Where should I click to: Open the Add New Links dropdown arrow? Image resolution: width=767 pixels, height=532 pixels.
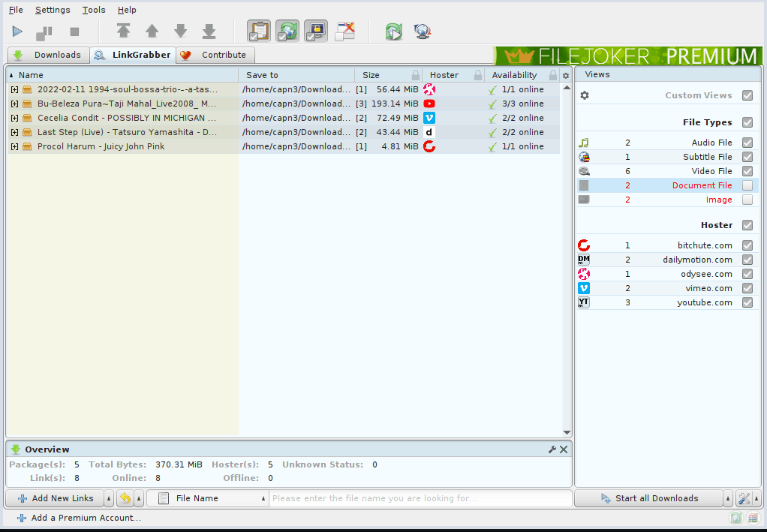(107, 497)
